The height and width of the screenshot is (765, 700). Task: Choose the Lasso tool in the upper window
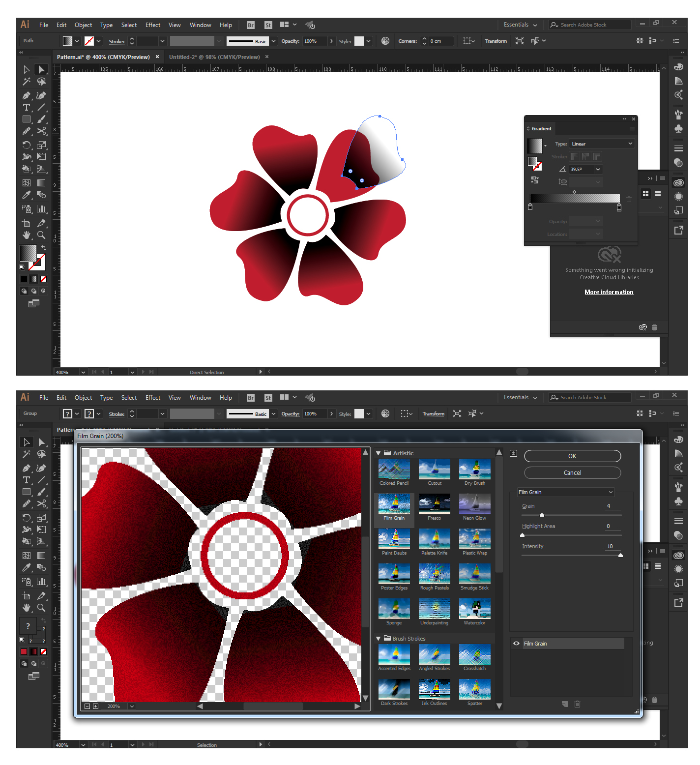point(42,82)
